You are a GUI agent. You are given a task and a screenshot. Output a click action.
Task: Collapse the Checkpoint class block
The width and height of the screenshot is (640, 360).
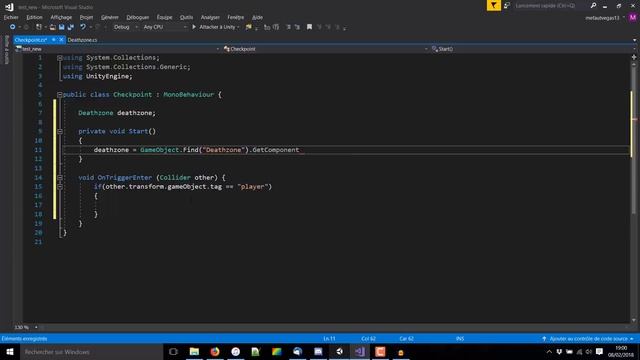(60, 95)
